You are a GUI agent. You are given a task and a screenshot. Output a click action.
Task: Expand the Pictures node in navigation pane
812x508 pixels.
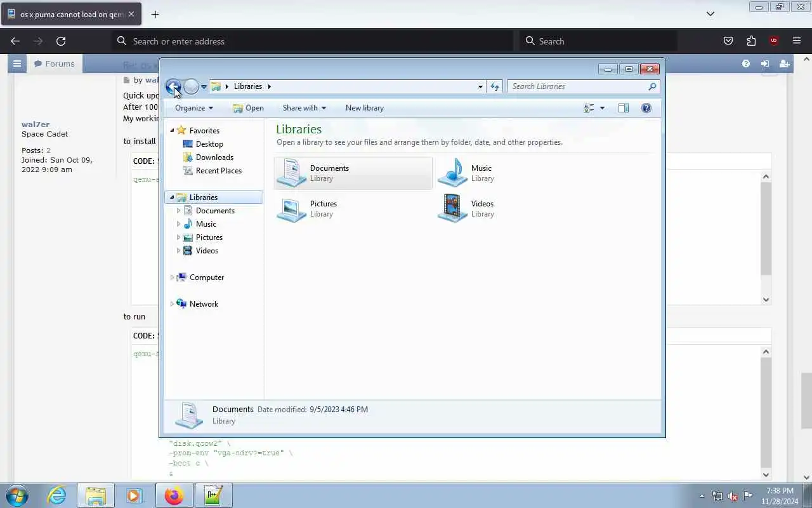(x=178, y=237)
